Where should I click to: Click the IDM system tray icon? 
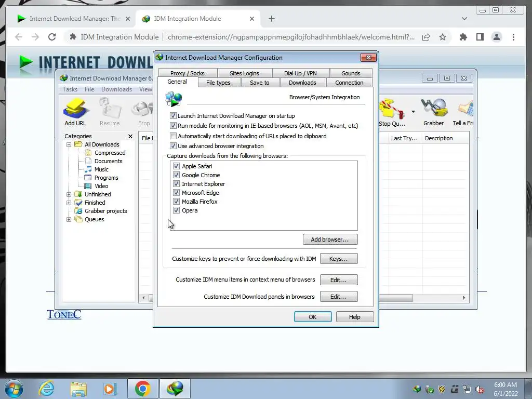click(x=417, y=389)
